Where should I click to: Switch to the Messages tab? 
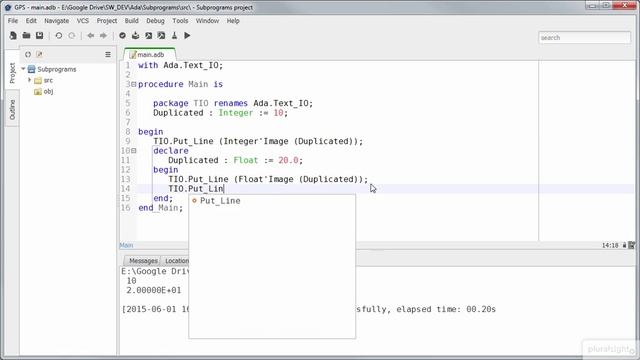143,260
